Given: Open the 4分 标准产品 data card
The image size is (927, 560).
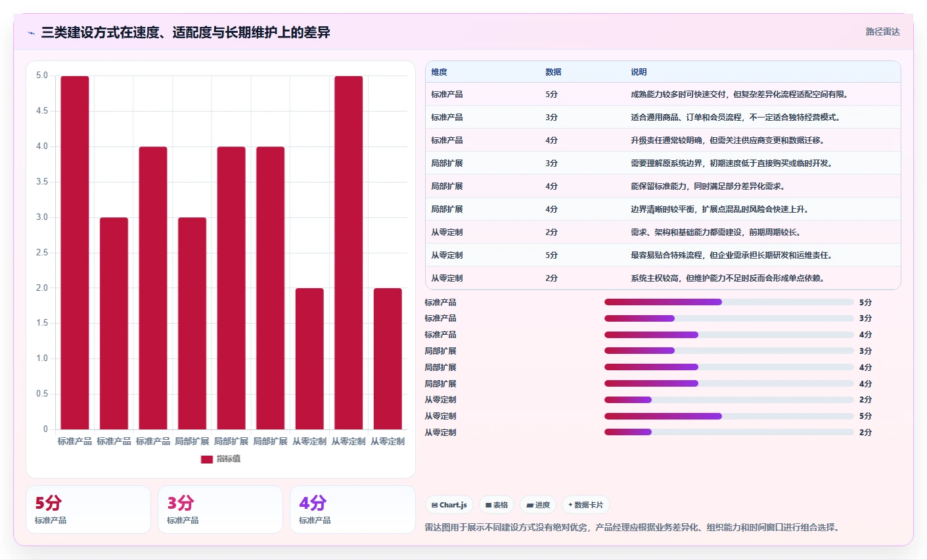Looking at the screenshot, I should [352, 509].
